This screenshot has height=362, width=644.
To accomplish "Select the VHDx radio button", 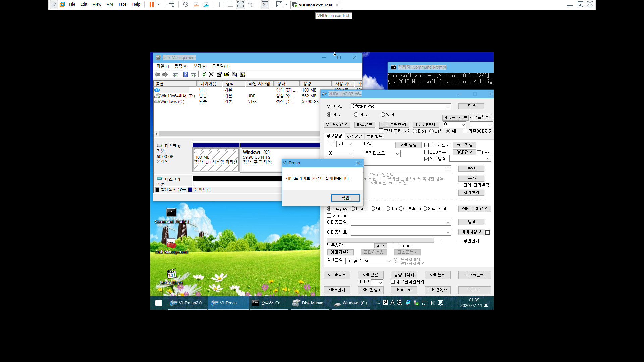I will (x=356, y=115).
